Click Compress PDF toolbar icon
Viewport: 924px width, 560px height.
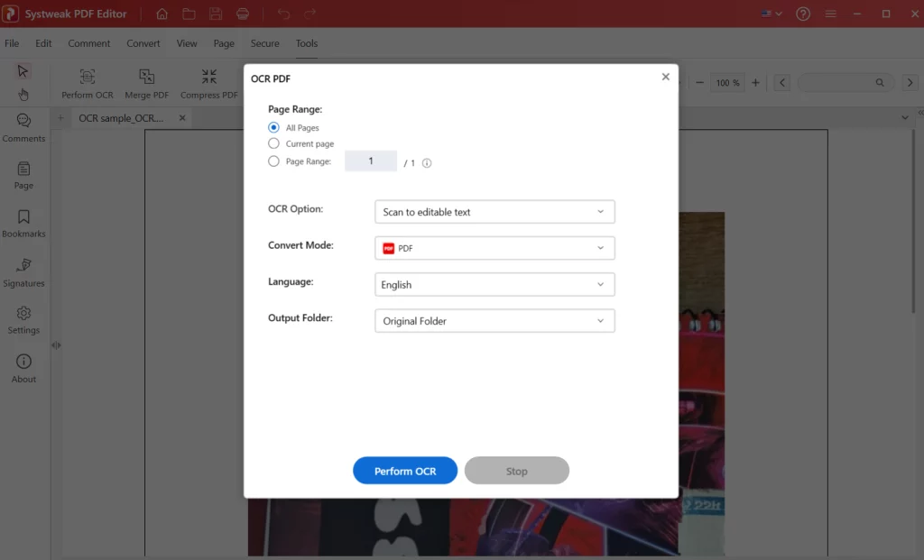[x=209, y=84]
